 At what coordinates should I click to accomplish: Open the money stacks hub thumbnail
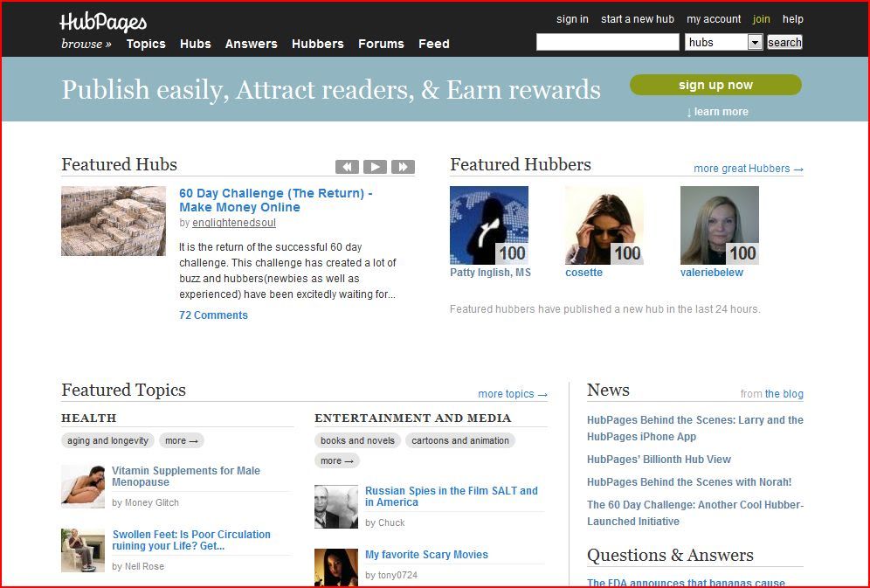tap(114, 221)
